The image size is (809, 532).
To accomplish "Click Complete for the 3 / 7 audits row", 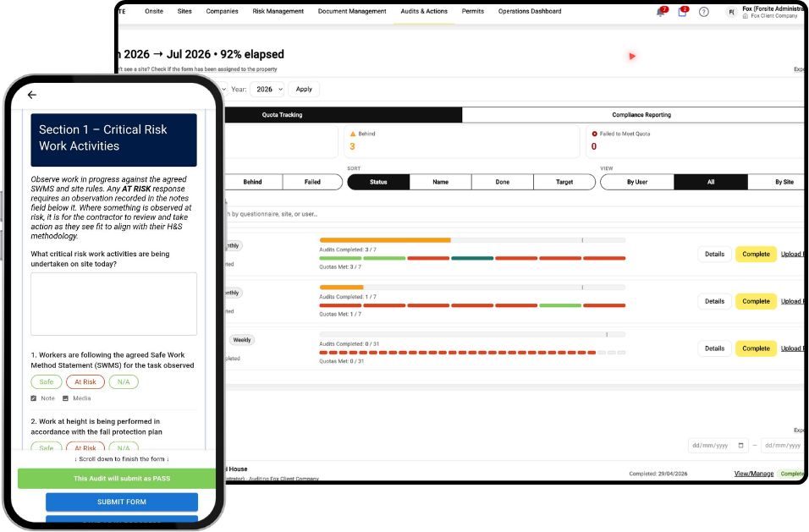I will (756, 254).
